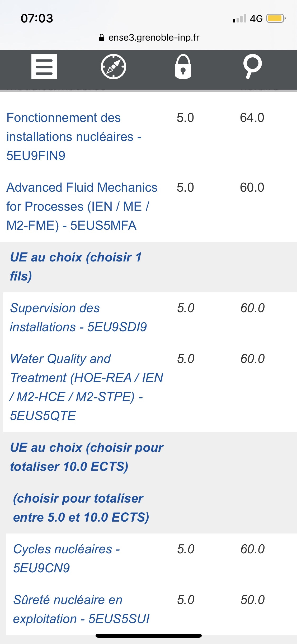Tap the cellular signal bars

pos(240,19)
